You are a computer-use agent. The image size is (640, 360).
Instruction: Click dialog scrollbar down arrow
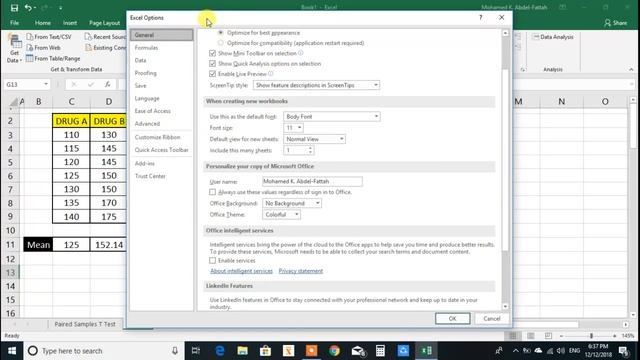coord(505,307)
